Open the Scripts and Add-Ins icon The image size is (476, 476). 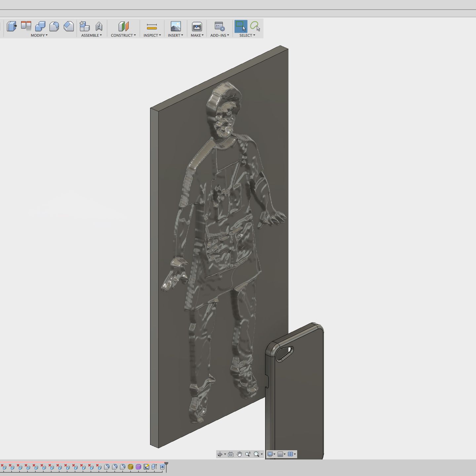(x=219, y=26)
